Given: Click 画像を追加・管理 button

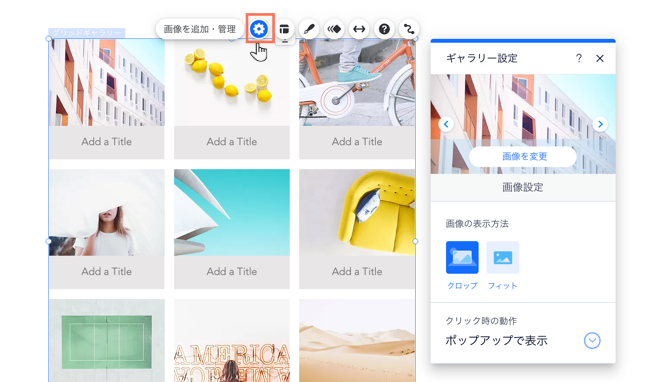Looking at the screenshot, I should click(200, 29).
